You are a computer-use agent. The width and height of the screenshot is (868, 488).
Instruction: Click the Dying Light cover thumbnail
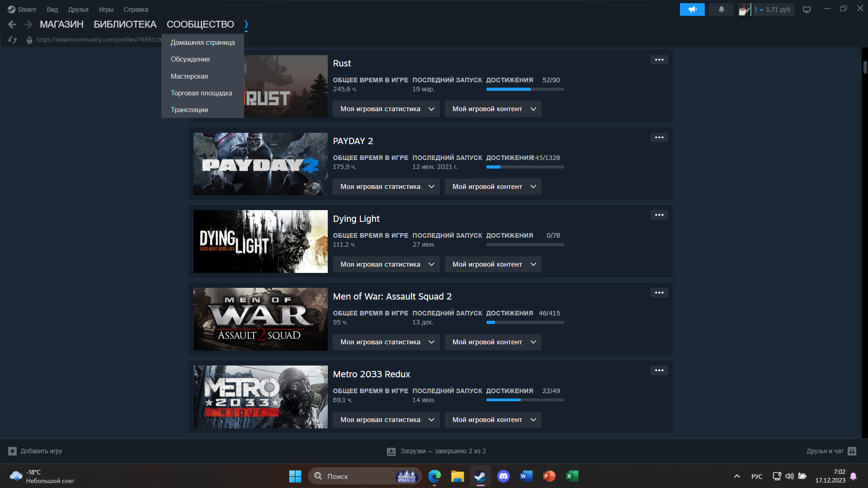click(260, 242)
